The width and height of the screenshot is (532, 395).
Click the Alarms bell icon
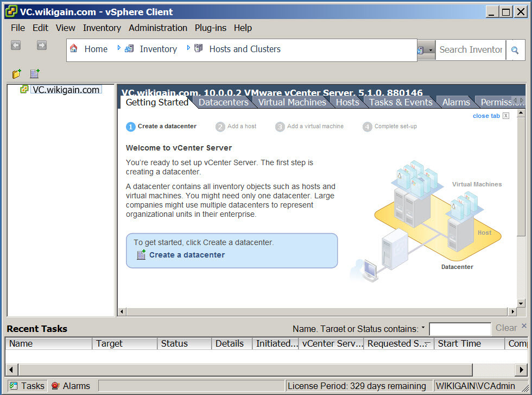pyautogui.click(x=55, y=386)
